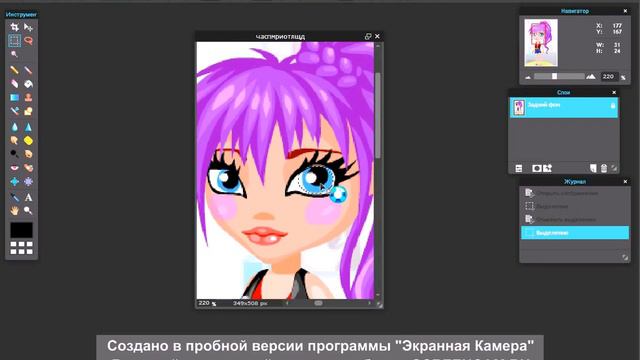
Task: Select the Clone Stamp tool
Action: tap(28, 98)
